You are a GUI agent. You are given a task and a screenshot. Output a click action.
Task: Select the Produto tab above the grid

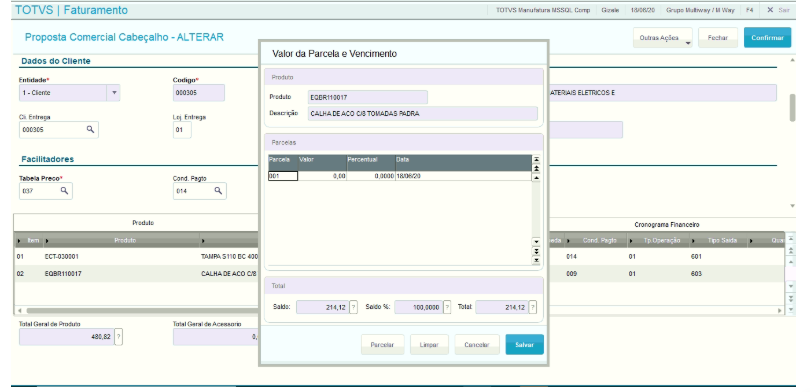coord(143,223)
